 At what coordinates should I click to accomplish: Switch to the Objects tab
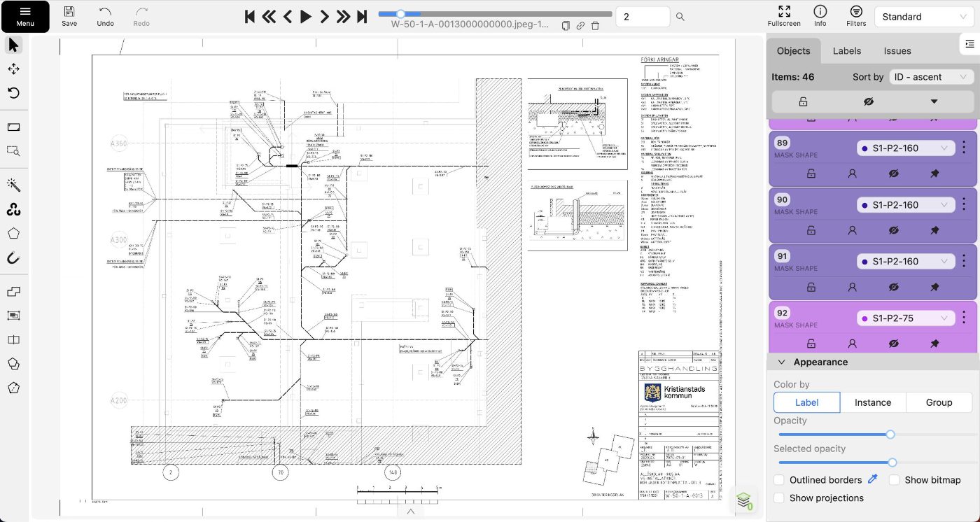click(793, 51)
